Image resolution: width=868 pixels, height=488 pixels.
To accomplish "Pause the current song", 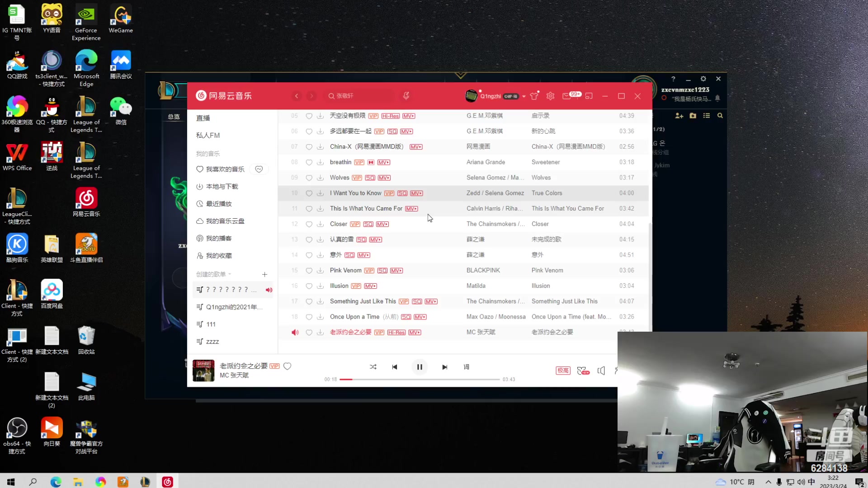I will (x=420, y=367).
